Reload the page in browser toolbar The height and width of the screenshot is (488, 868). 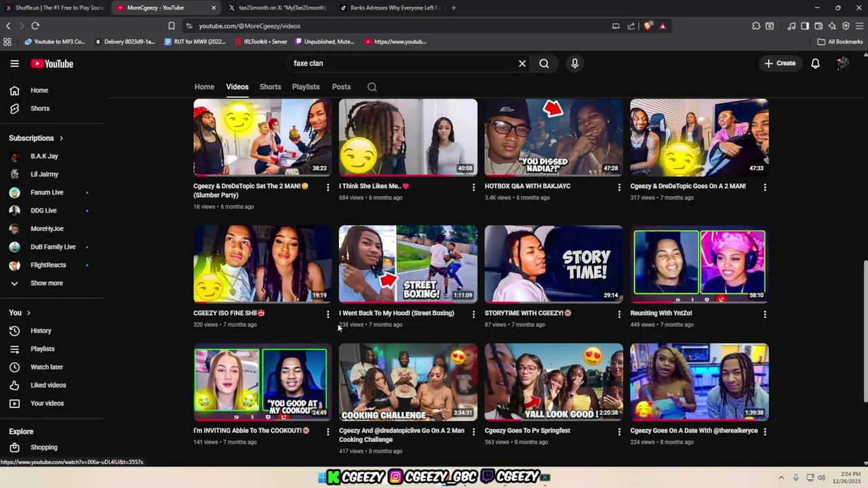tap(35, 26)
